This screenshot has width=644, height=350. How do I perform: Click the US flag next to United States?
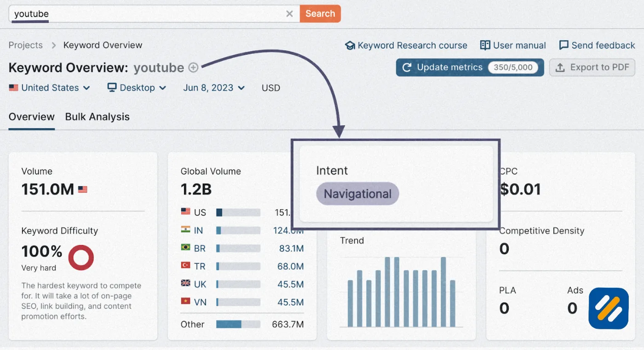click(14, 87)
